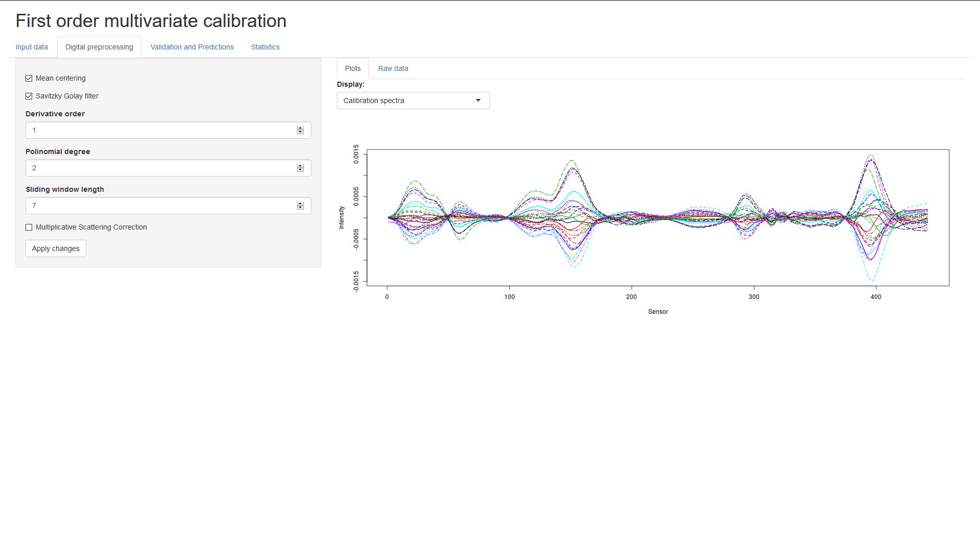
Task: Go to the Statistics tab
Action: [x=265, y=47]
